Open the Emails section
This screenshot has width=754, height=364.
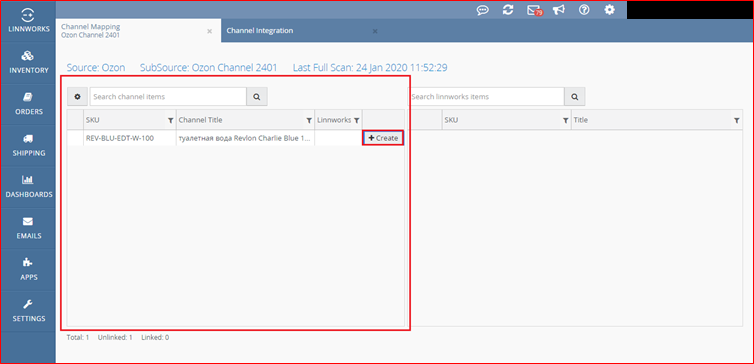[28, 228]
